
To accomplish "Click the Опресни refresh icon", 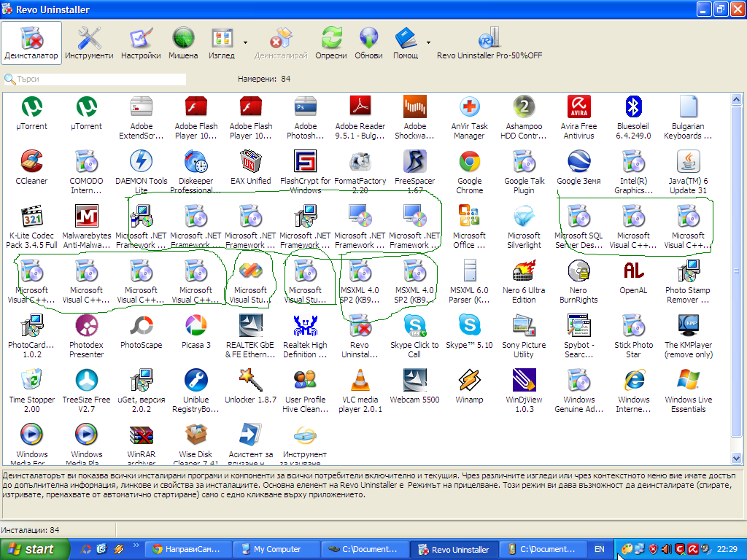I will (331, 43).
